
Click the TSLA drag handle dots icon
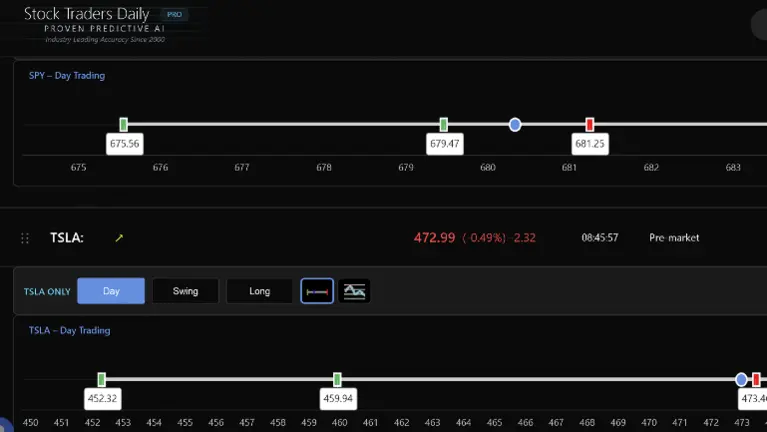point(25,238)
